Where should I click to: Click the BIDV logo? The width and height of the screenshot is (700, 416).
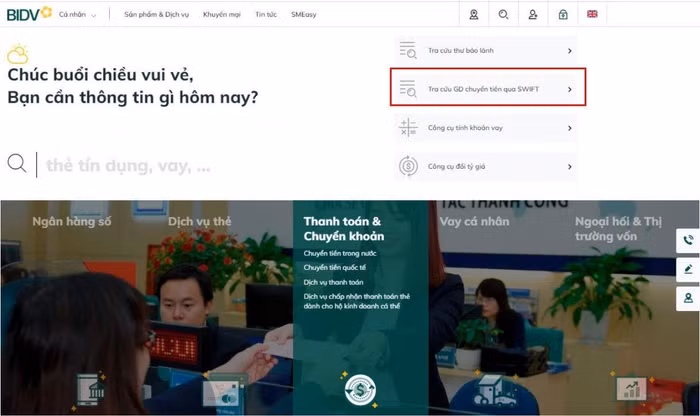29,14
